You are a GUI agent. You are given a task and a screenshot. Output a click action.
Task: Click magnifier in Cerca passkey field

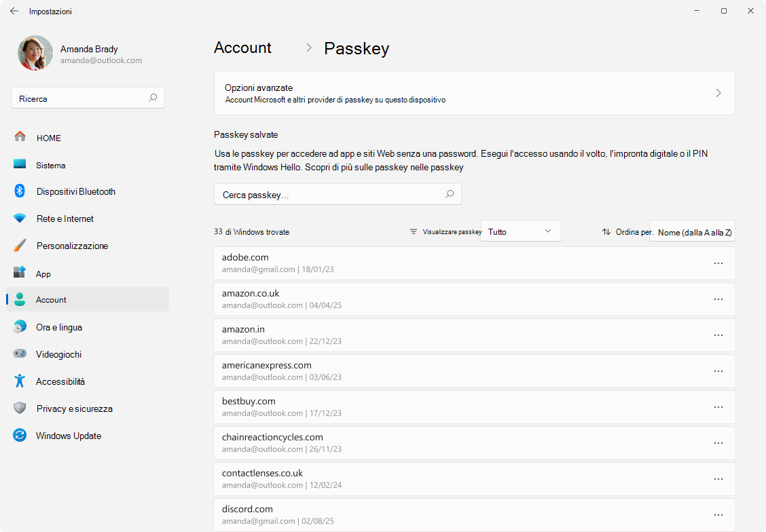tap(450, 194)
